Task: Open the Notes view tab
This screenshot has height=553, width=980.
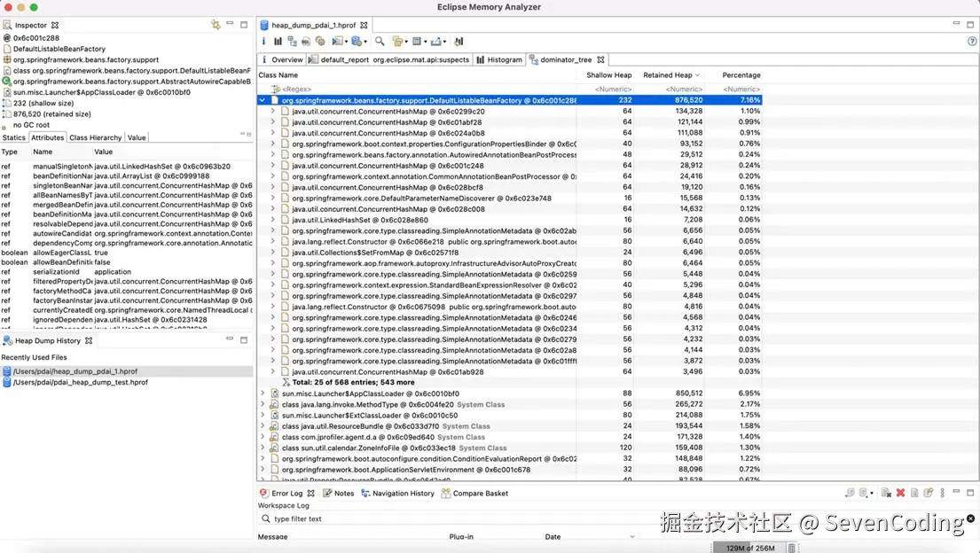Action: click(x=338, y=493)
